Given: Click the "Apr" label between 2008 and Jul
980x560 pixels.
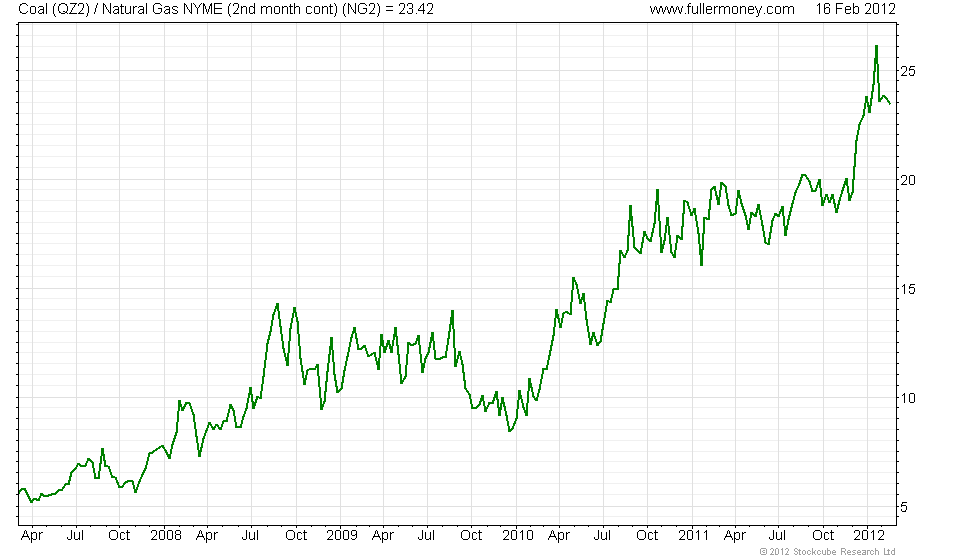Looking at the screenshot, I should [207, 536].
